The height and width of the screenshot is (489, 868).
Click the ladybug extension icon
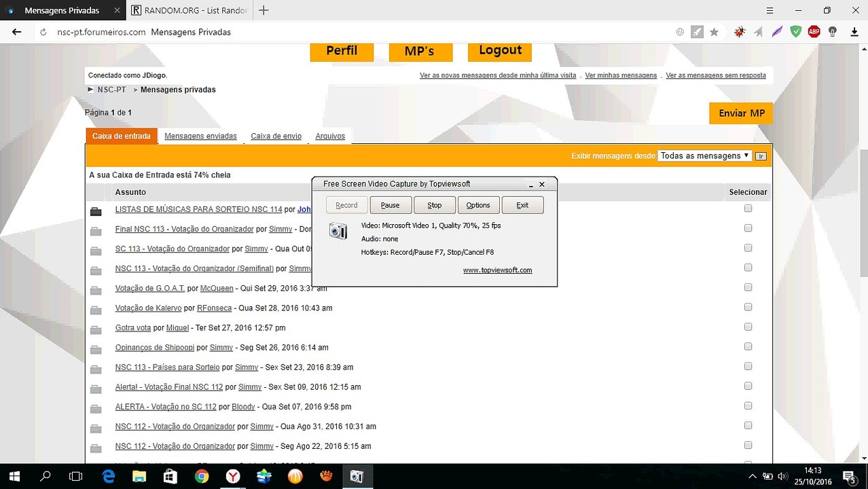740,32
